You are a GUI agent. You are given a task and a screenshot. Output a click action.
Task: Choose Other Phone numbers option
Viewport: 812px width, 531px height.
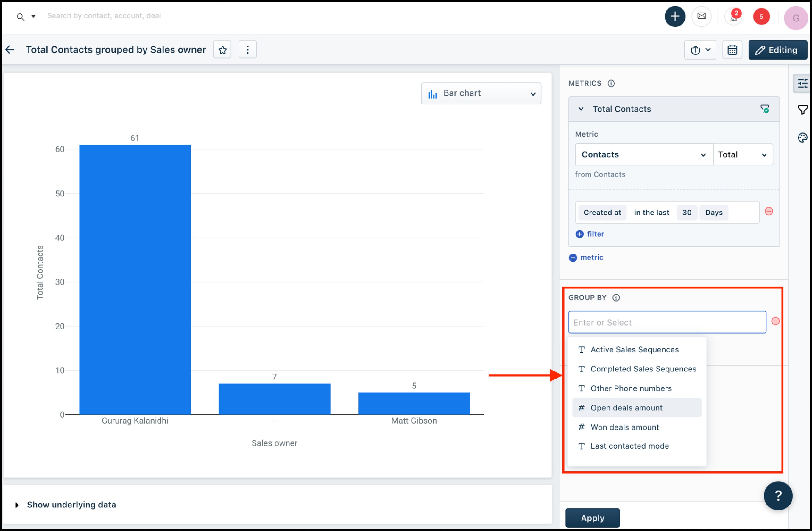point(637,388)
